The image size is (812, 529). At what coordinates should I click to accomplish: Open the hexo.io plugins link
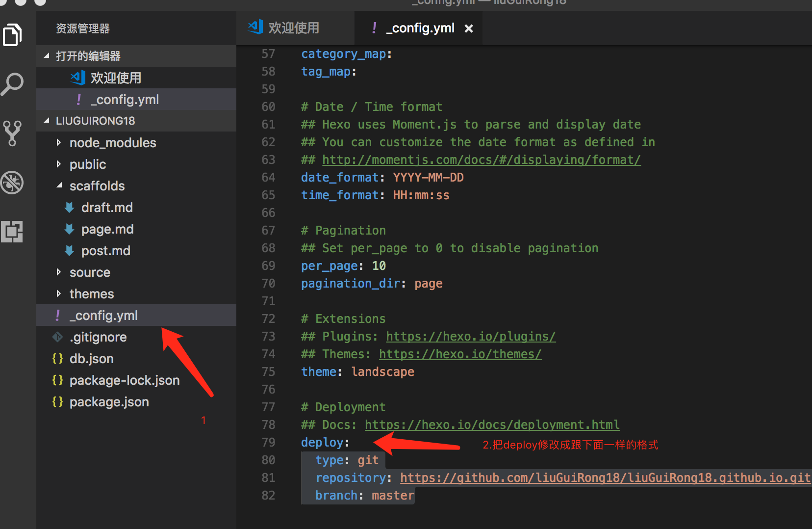470,337
